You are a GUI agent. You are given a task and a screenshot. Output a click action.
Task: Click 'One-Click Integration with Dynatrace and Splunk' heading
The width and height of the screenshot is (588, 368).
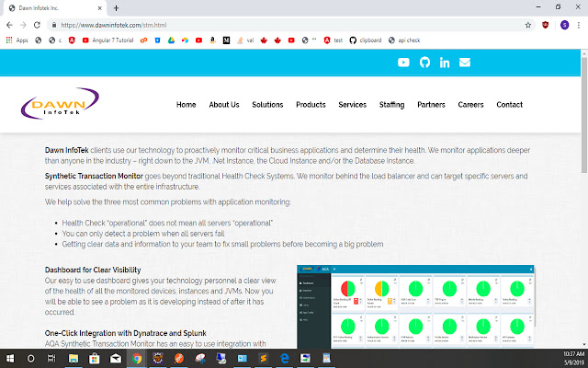pos(126,333)
